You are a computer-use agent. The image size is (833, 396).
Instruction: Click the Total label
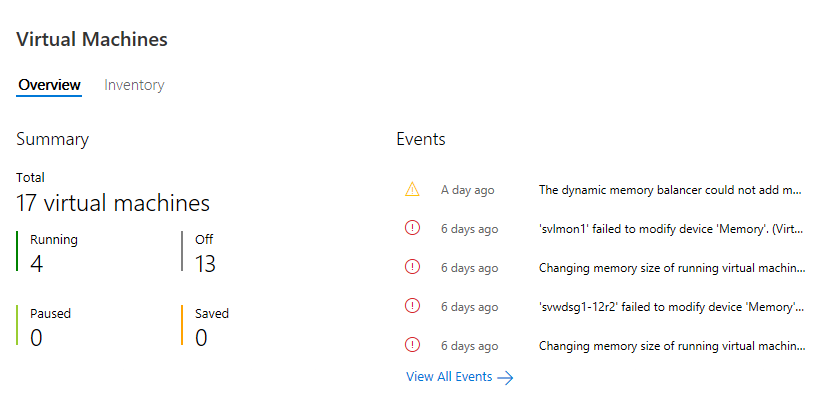(x=30, y=178)
